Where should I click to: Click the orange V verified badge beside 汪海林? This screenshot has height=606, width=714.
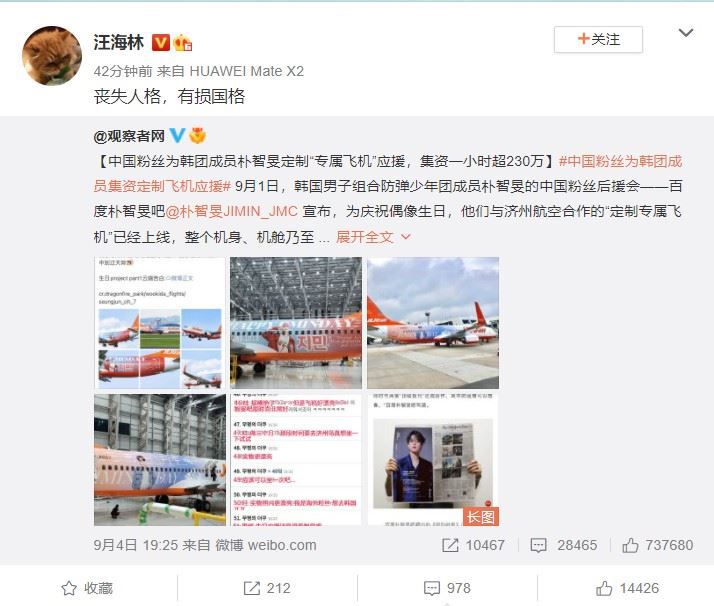161,42
